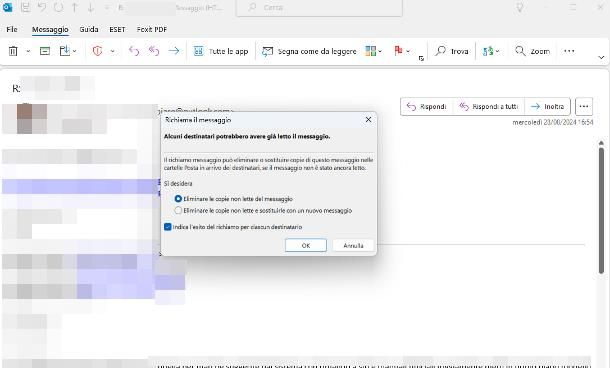Open the Report shield dropdown arrow
The width and height of the screenshot is (610, 368).
pyautogui.click(x=112, y=51)
